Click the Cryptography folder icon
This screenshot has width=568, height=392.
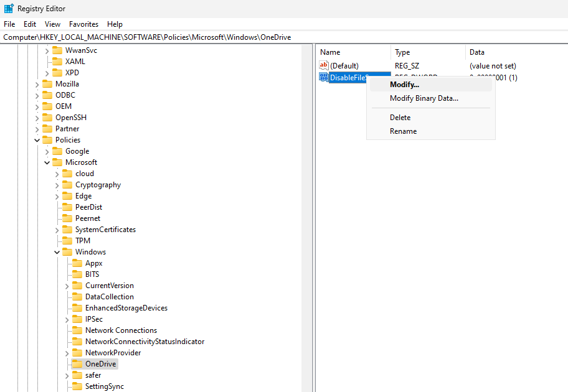click(x=67, y=185)
